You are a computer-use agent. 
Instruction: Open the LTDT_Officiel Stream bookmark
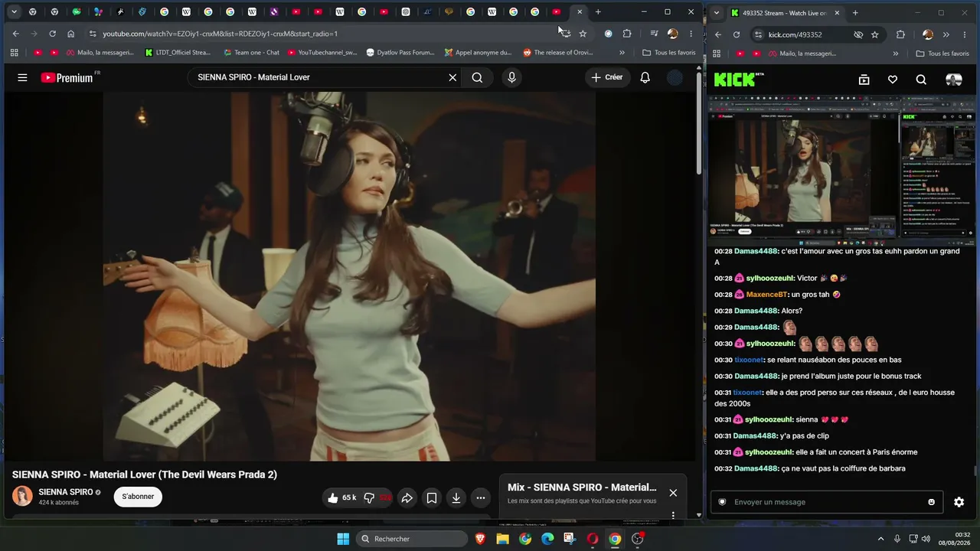(177, 53)
